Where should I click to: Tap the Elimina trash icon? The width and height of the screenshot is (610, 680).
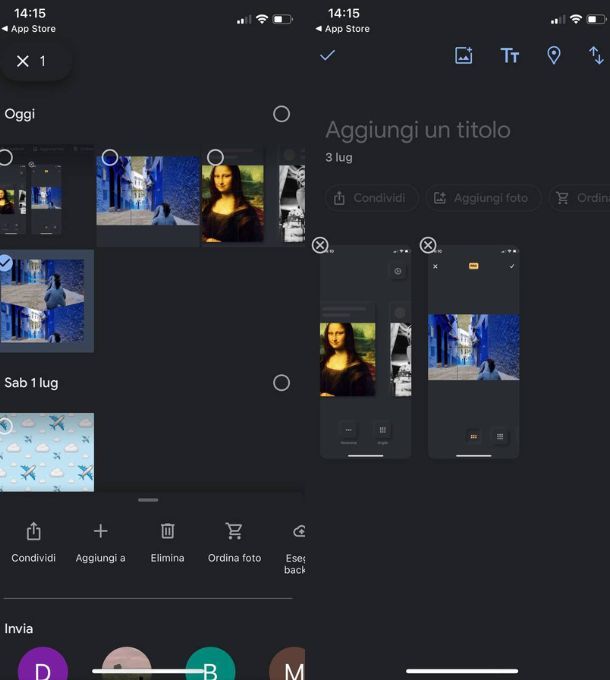click(x=167, y=531)
